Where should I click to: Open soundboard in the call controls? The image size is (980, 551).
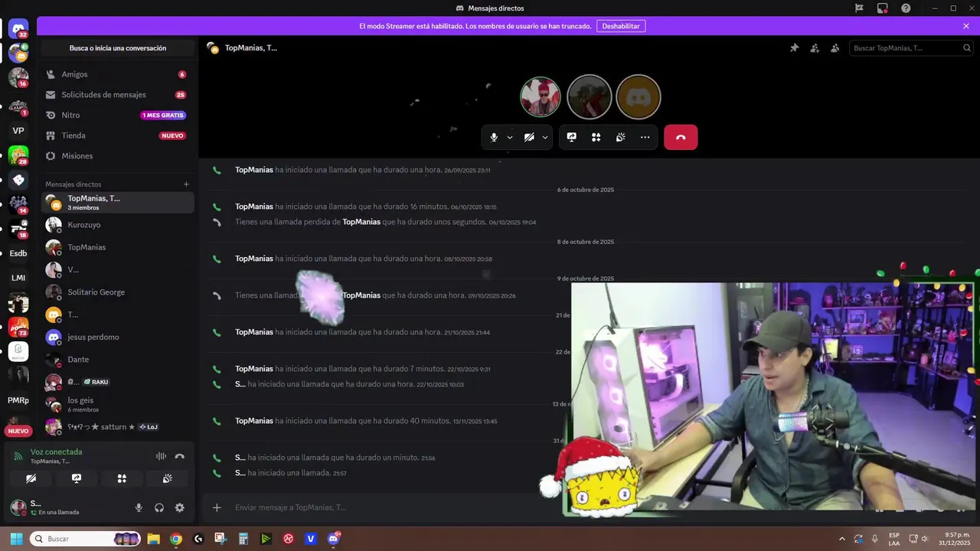pyautogui.click(x=620, y=137)
